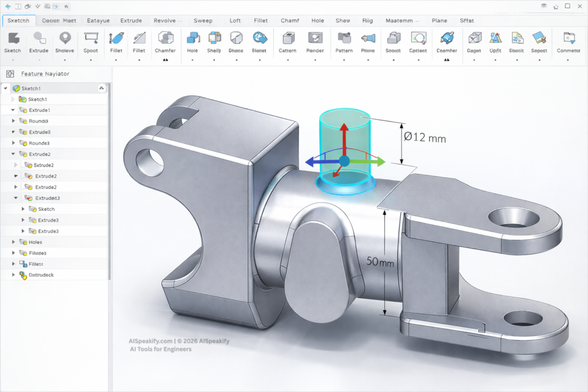Open the Upfit tool in the ribbon
This screenshot has height=392, width=588.
495,38
